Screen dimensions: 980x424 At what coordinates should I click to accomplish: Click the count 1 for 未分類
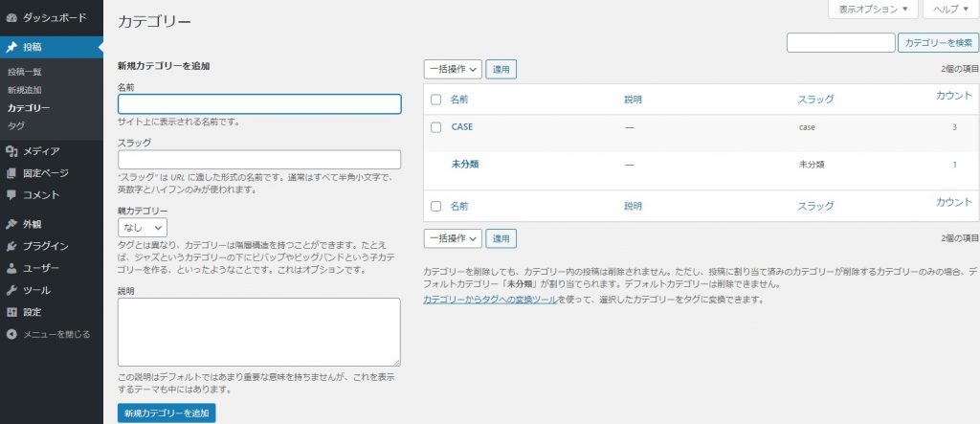pyautogui.click(x=954, y=165)
